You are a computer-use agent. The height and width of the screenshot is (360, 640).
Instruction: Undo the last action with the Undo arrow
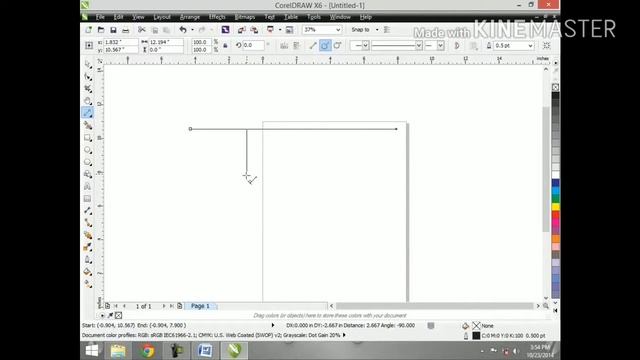183,30
